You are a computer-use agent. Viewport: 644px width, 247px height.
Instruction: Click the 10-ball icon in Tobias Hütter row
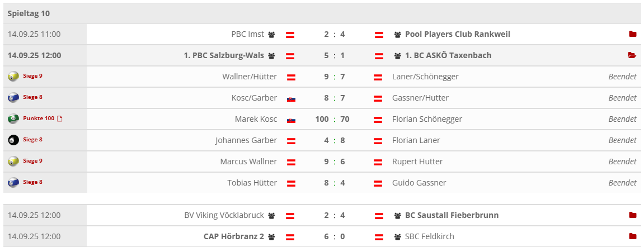click(13, 183)
